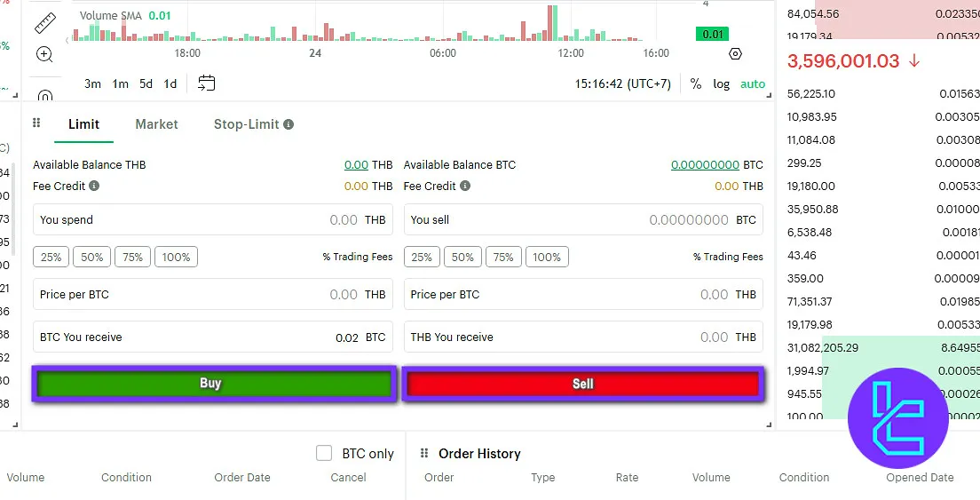The width and height of the screenshot is (980, 500).
Task: Enable the BTC only checkbox
Action: click(x=324, y=454)
